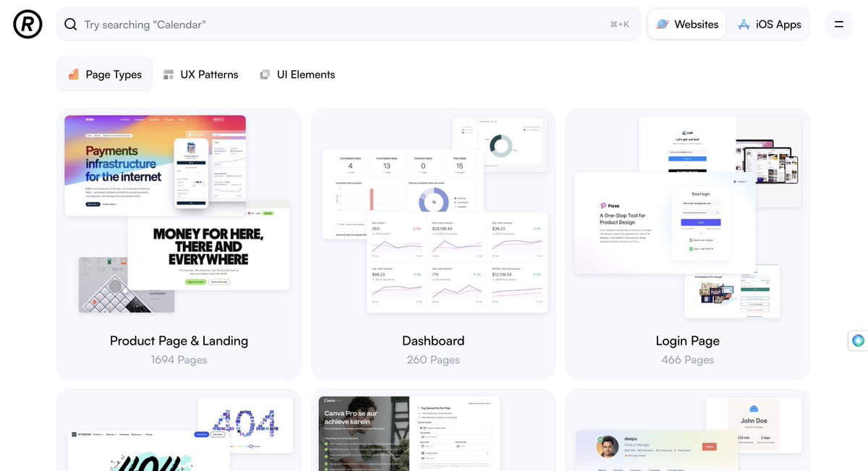Open the Product Page & Landing category title
This screenshot has width=868, height=471.
pyautogui.click(x=179, y=341)
